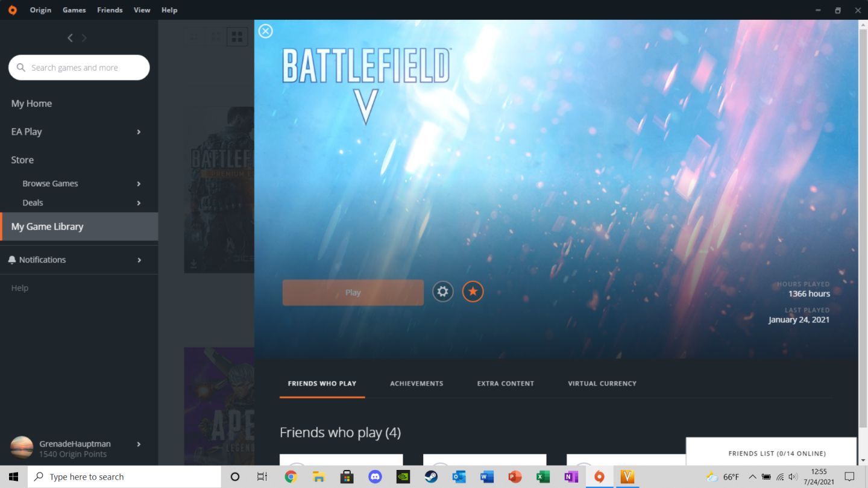Select My Game Library in sidebar
This screenshot has height=488, width=868.
[x=79, y=227]
